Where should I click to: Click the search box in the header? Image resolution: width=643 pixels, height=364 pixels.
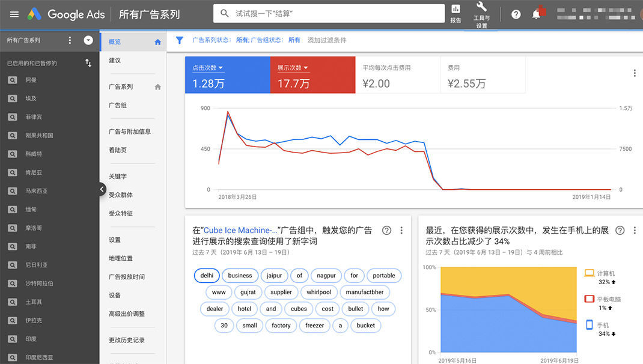click(328, 13)
